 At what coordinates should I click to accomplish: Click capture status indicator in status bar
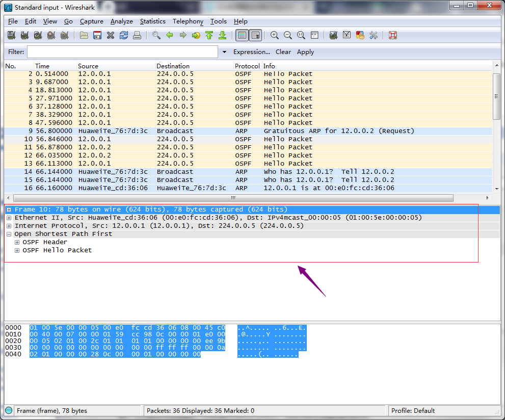click(x=9, y=410)
